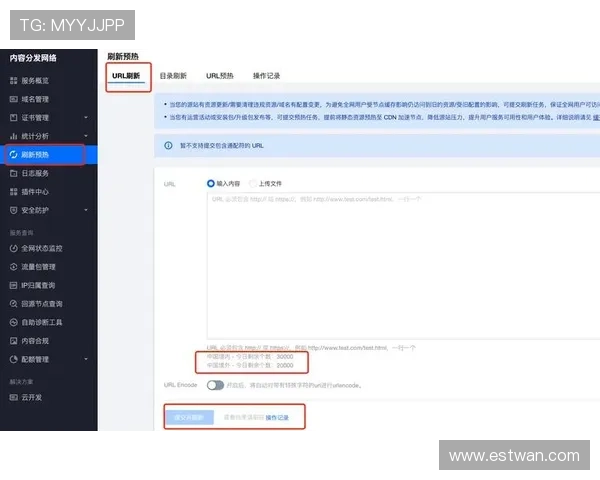
Task: Open 自助诊断工具 in the sidebar
Action: point(42,322)
